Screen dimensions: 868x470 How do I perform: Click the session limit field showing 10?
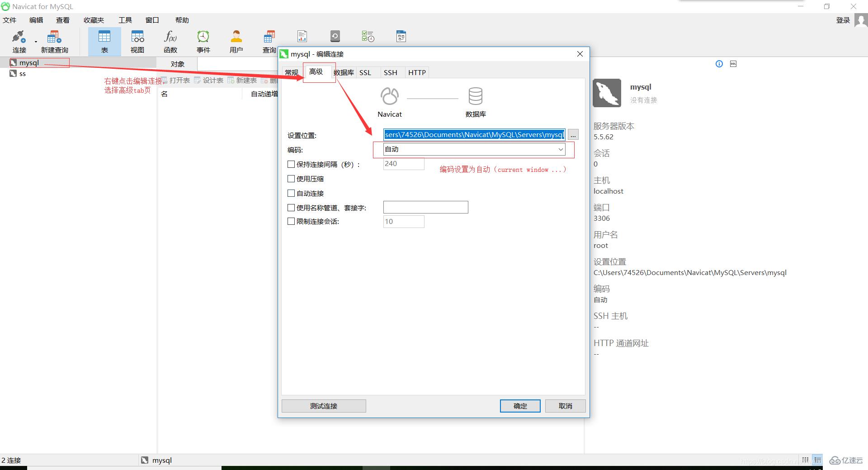[x=404, y=222]
